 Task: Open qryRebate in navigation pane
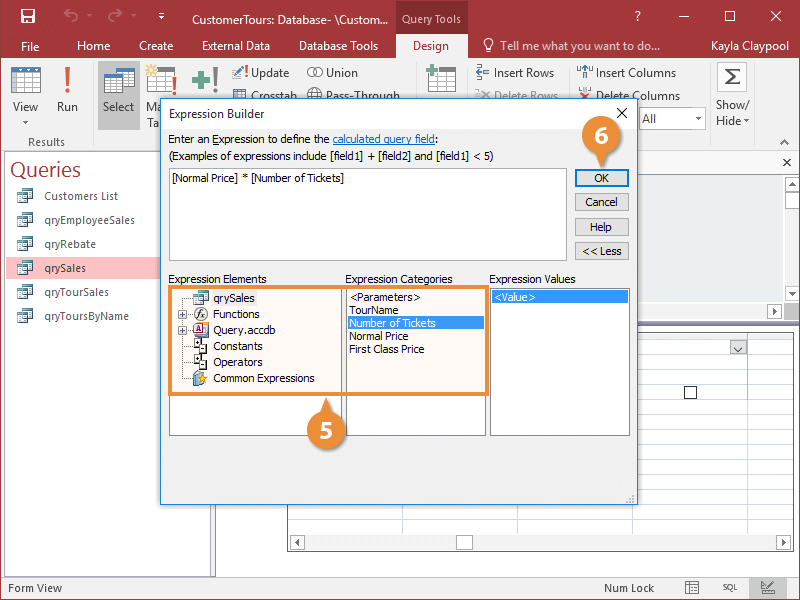point(70,244)
